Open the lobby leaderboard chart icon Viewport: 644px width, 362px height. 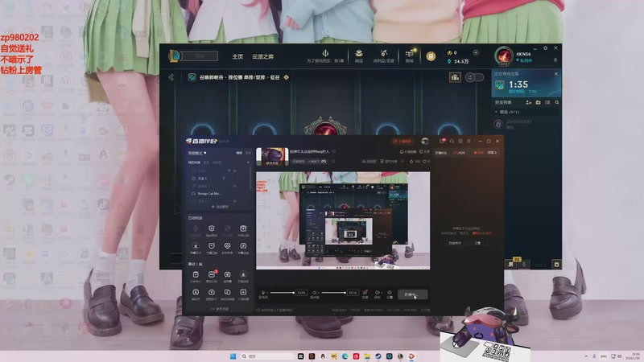point(455,77)
